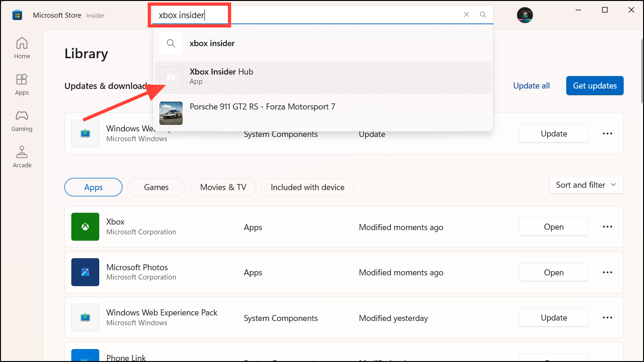
Task: Click Web Experience Pack icon in apps list
Action: (x=85, y=318)
